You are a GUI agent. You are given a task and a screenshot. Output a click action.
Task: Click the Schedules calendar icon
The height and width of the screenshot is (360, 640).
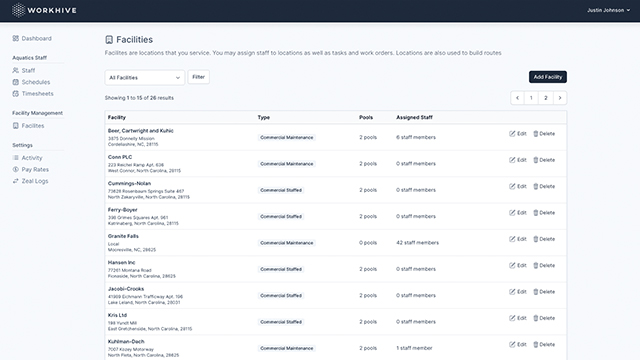16,82
